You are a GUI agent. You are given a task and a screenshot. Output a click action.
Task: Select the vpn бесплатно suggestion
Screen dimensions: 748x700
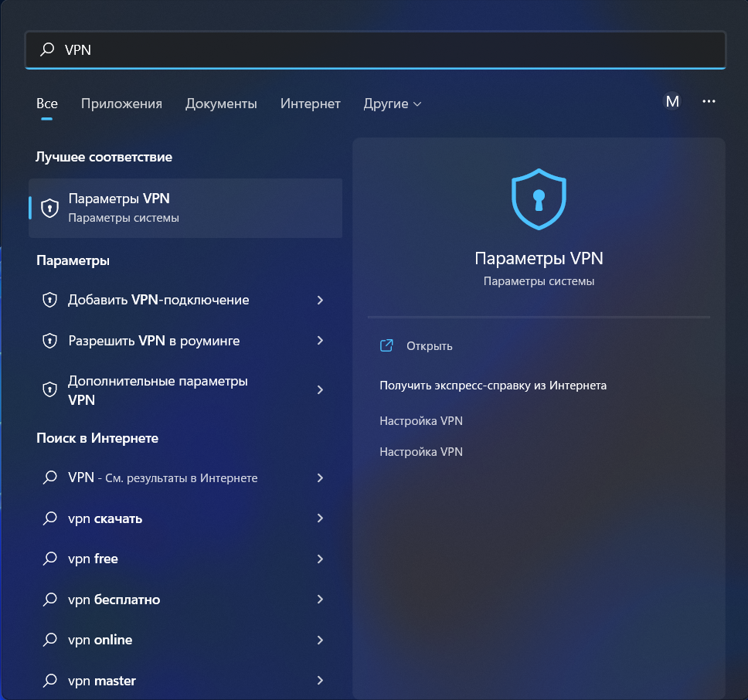(x=185, y=600)
